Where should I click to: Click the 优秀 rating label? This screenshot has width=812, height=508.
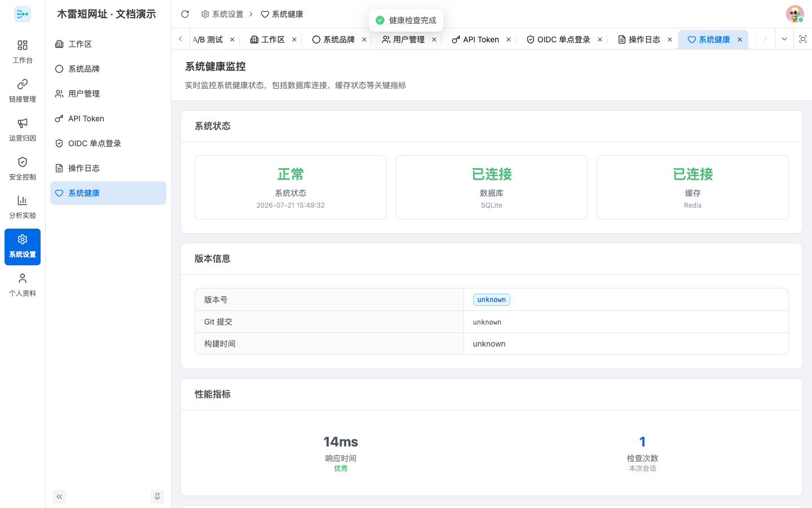click(x=341, y=468)
